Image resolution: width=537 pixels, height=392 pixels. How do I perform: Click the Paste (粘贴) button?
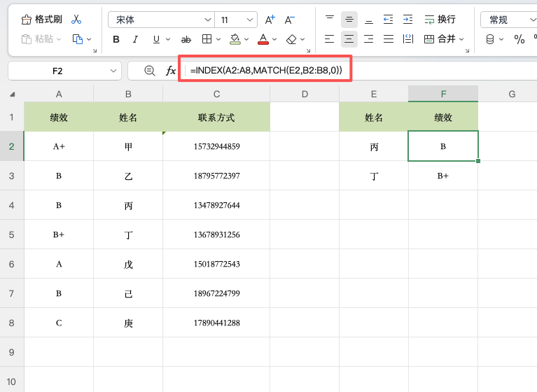(37, 39)
